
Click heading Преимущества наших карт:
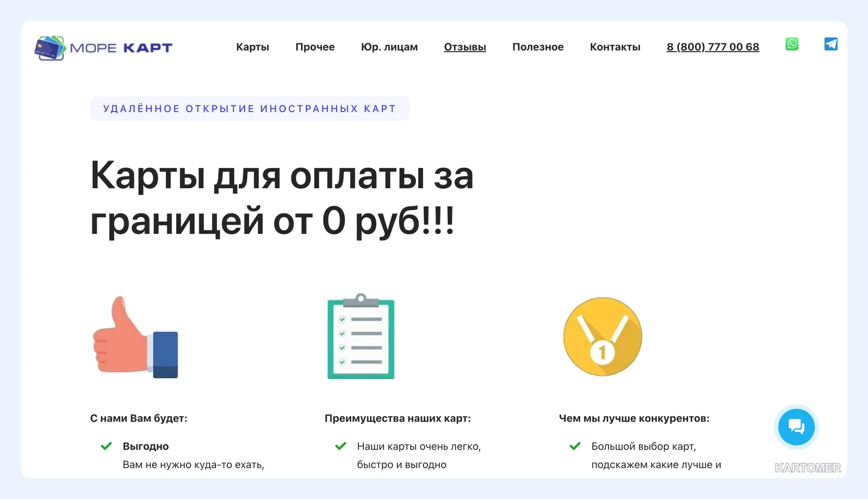398,418
